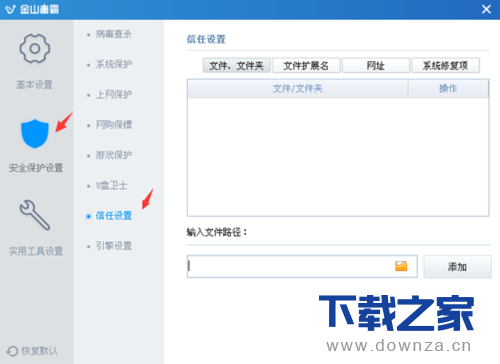Click the 恢复默认 circular arrow icon
Screen dimensions: 500x364
pos(12,351)
